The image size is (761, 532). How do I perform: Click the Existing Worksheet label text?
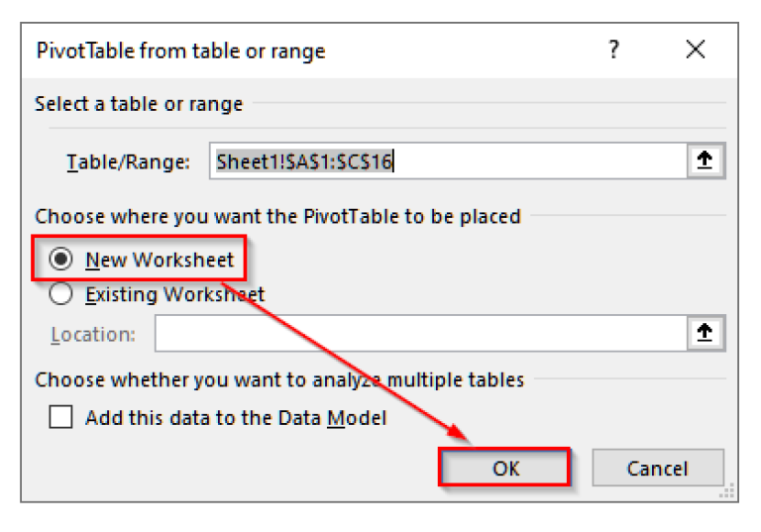(x=175, y=294)
